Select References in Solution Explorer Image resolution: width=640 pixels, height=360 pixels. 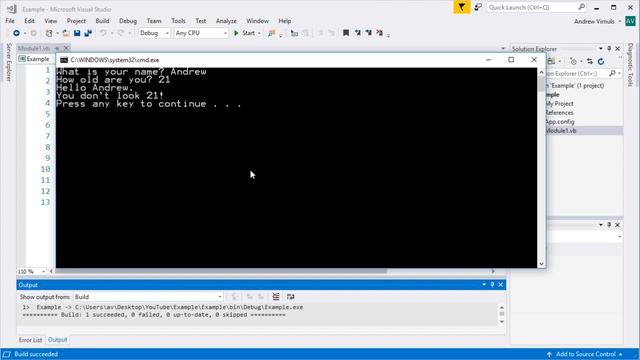tap(559, 113)
